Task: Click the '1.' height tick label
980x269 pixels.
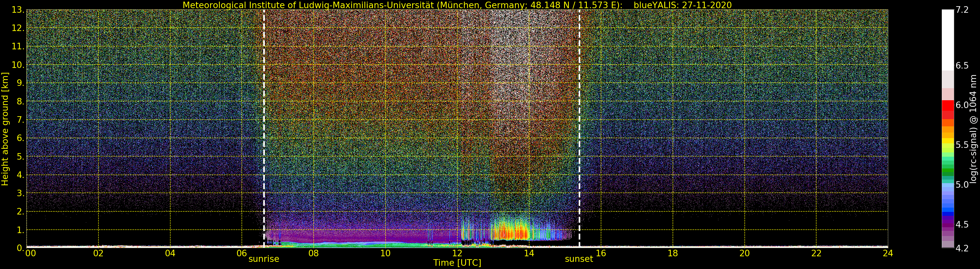Action: coord(21,230)
